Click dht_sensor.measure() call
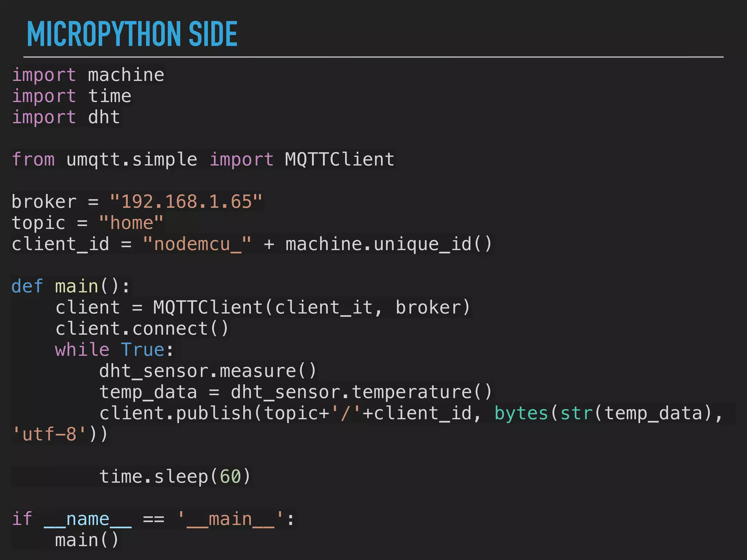Image resolution: width=747 pixels, height=560 pixels. tap(208, 371)
